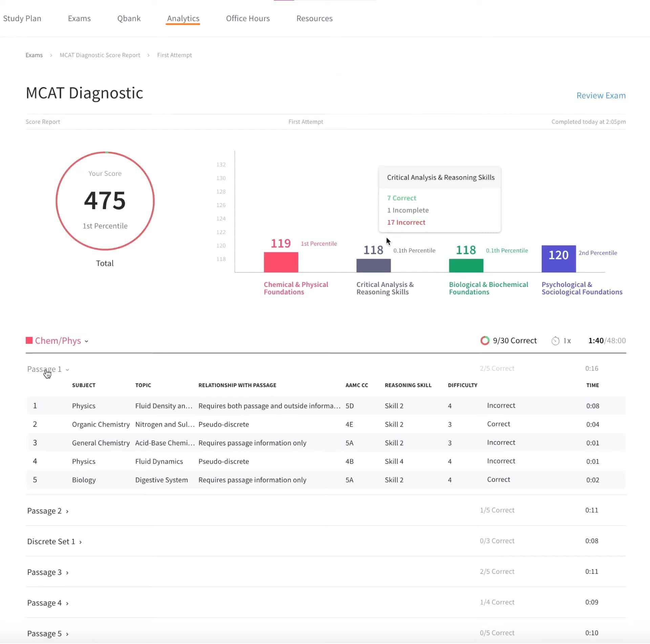Open MCAT Diagnostic Score Report breadcrumb
The image size is (650, 644).
click(100, 55)
